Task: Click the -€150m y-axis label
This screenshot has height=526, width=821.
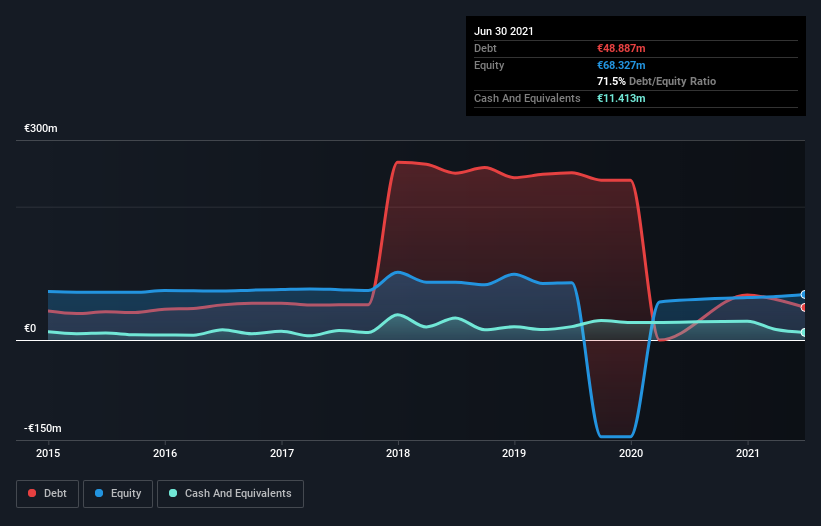Action: point(42,428)
